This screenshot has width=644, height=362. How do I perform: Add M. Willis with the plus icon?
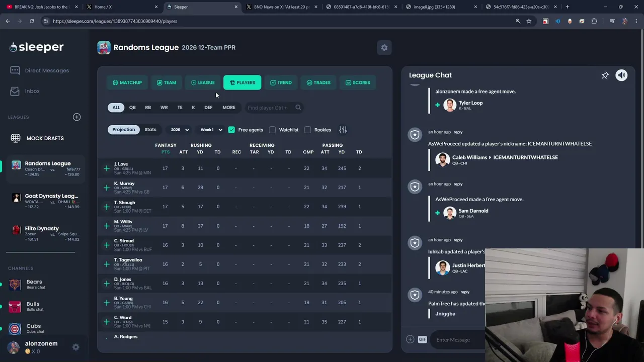pos(107,226)
